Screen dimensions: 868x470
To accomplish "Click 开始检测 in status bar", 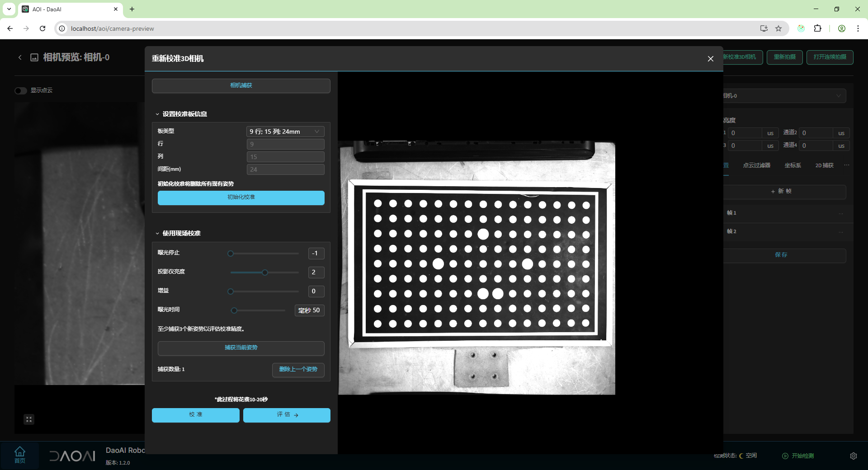I will pyautogui.click(x=798, y=456).
